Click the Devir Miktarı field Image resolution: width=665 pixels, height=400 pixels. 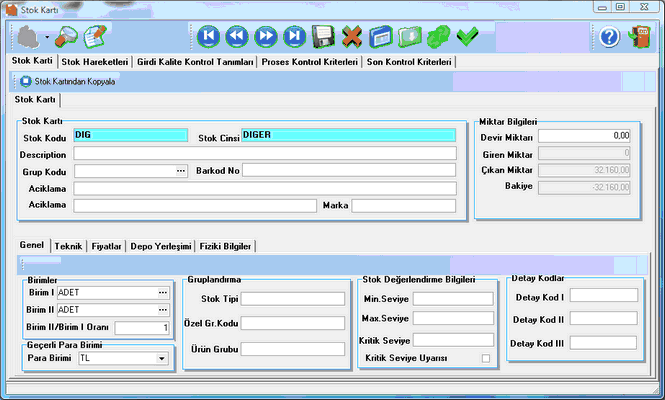point(584,136)
